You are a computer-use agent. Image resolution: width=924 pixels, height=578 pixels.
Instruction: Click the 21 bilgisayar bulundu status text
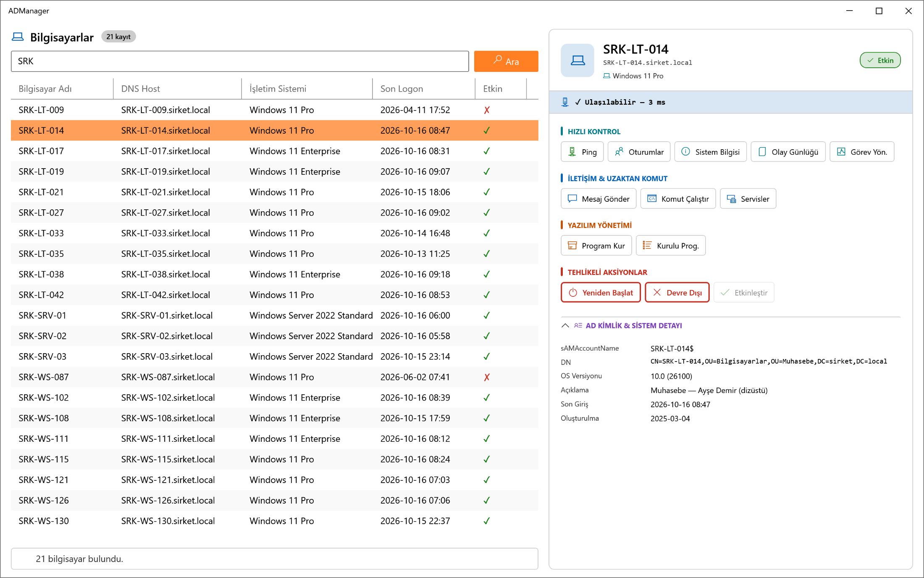pos(79,559)
